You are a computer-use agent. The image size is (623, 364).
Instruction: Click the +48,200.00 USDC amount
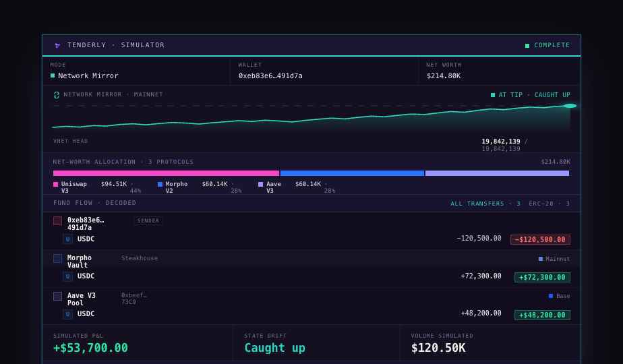click(x=481, y=313)
